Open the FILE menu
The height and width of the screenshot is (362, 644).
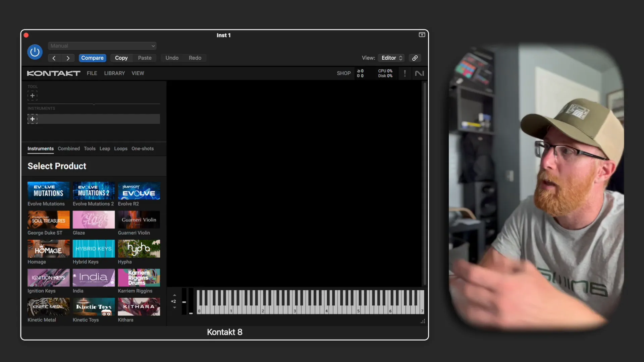point(92,73)
